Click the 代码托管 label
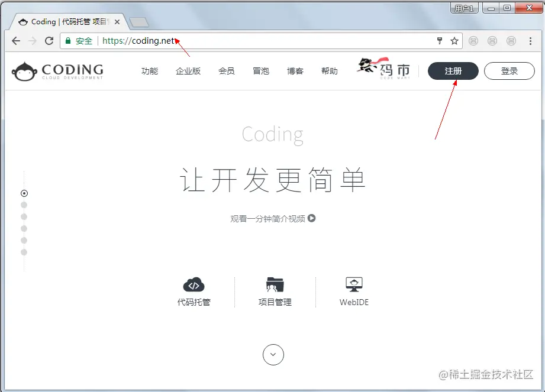The image size is (545, 392). (x=194, y=302)
